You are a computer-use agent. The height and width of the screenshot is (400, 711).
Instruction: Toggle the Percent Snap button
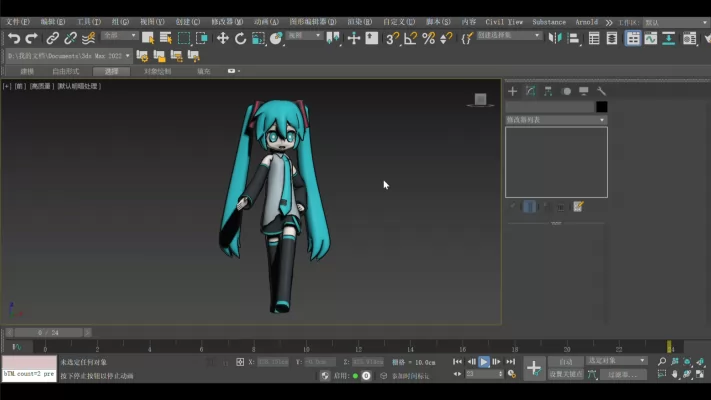coord(428,39)
